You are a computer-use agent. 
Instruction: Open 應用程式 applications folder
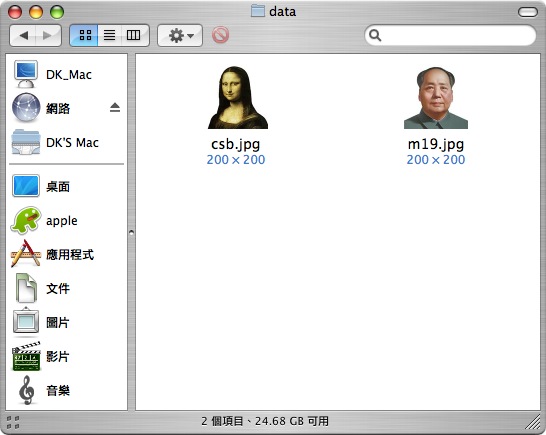[x=66, y=255]
